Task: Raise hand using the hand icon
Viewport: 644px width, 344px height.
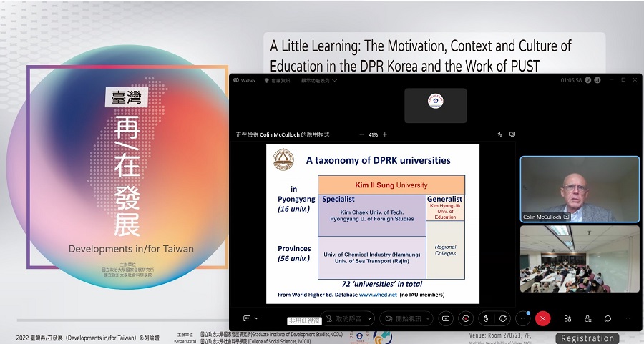Action: tap(486, 318)
